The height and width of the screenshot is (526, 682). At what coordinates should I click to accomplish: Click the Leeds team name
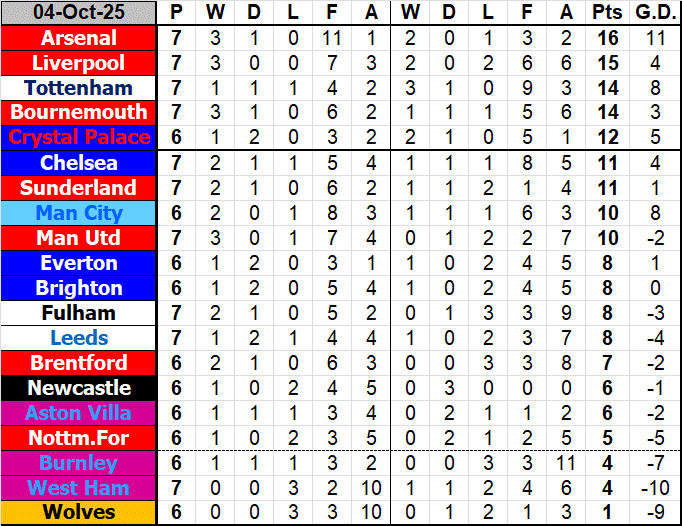pyautogui.click(x=79, y=338)
